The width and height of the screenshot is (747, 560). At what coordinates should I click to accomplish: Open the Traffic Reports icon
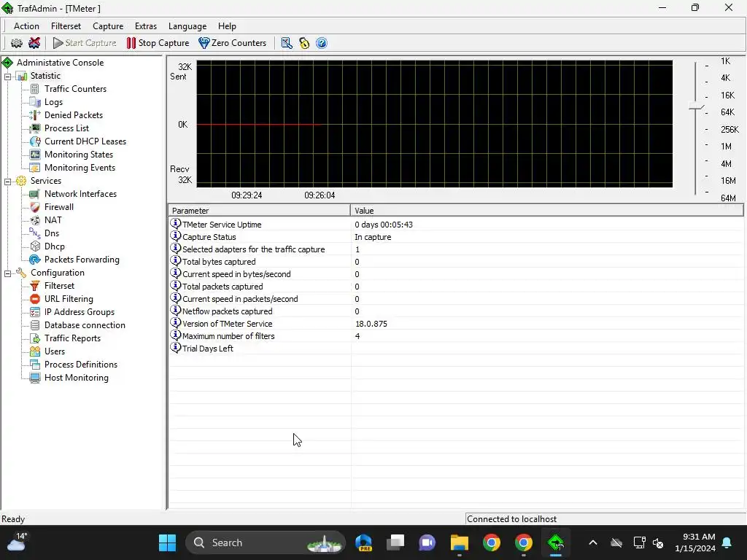pyautogui.click(x=35, y=338)
